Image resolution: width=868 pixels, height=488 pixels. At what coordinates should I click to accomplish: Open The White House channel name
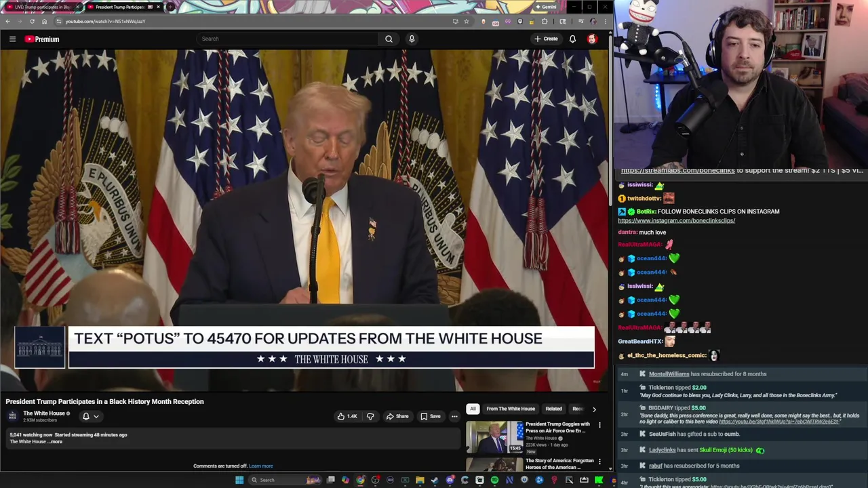(x=44, y=413)
